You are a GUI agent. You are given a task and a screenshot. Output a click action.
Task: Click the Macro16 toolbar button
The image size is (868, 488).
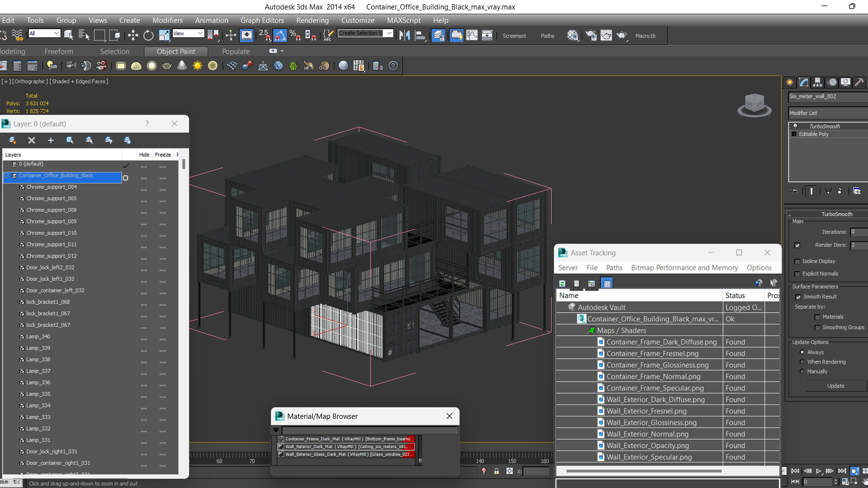[x=645, y=36]
